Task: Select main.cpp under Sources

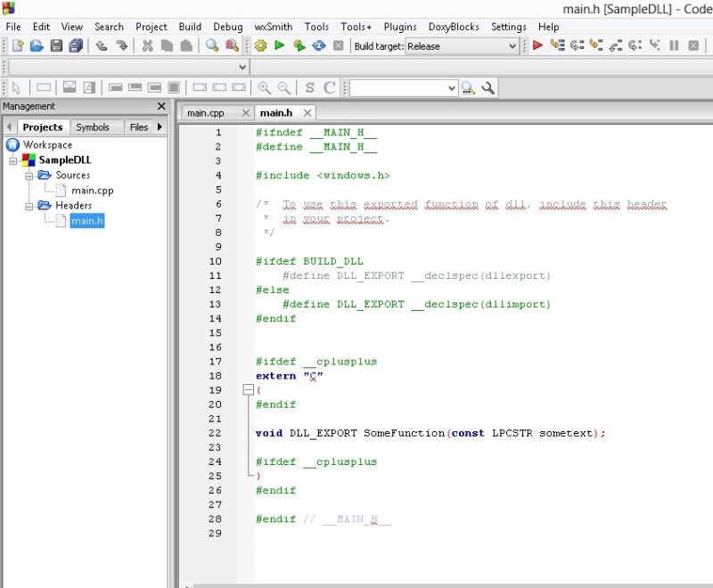Action: tap(93, 190)
